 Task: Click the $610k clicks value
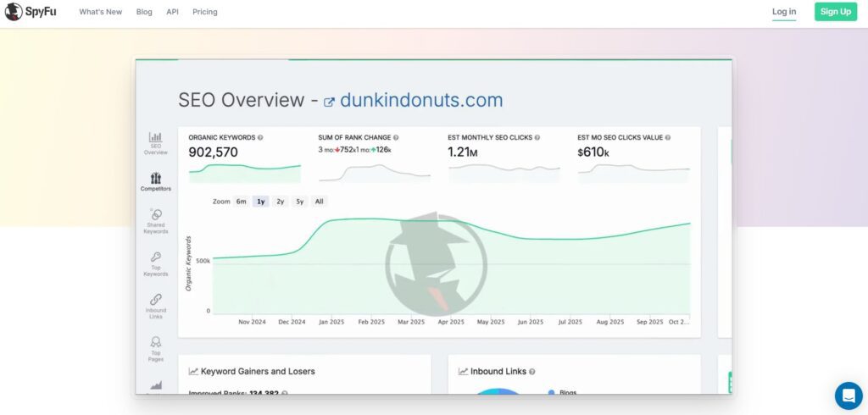(593, 152)
